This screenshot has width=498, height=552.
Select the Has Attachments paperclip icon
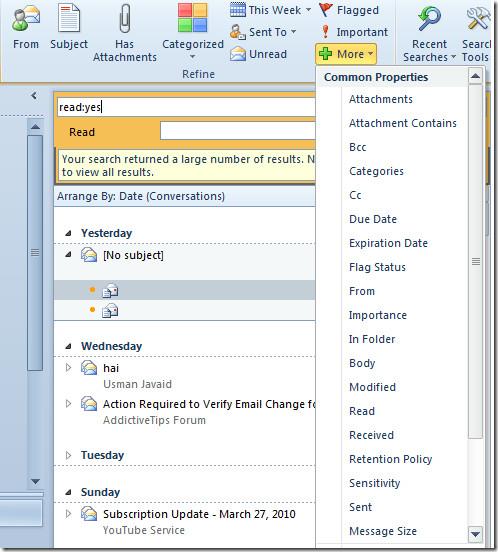click(x=125, y=18)
